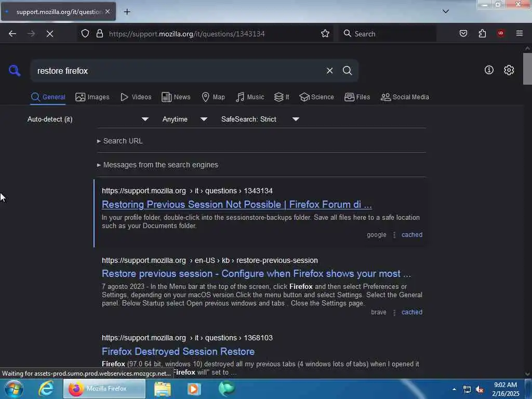The width and height of the screenshot is (532, 399).
Task: Click the page vertical scrollbar thumb
Action: (x=527, y=69)
